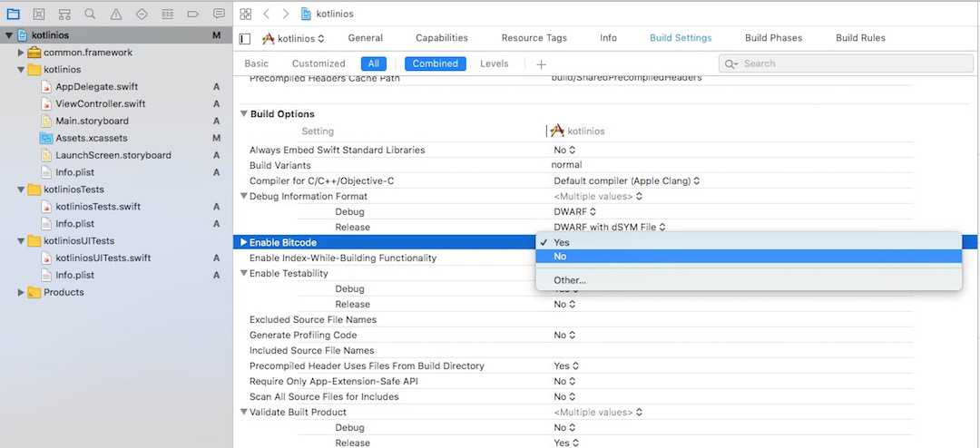
Task: Collapse the kotlinios root project tree
Action: (9, 35)
